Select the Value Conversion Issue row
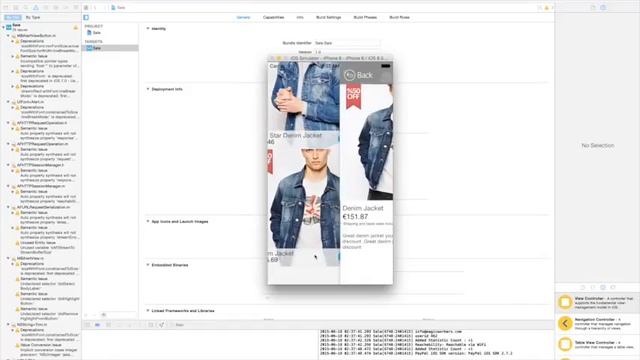The width and height of the screenshot is (640, 360). pos(41,345)
